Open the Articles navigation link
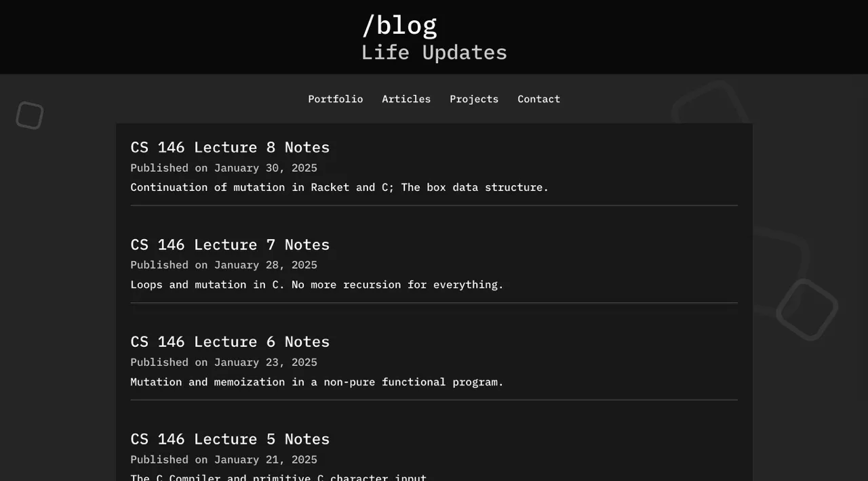The height and width of the screenshot is (481, 868). coord(406,99)
